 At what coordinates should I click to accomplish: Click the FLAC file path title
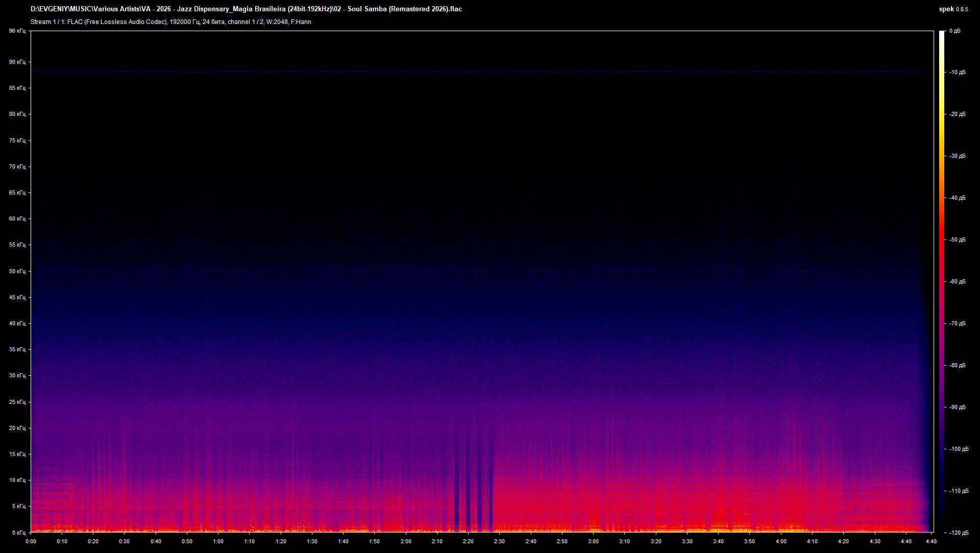246,9
